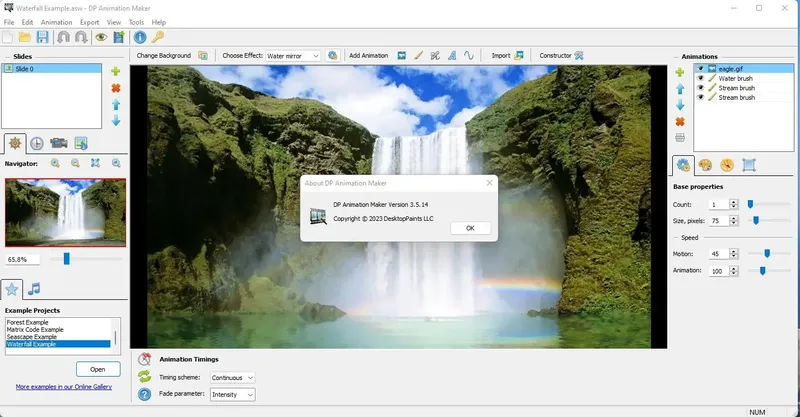Increase the Motion speed with the up arrow

[734, 251]
